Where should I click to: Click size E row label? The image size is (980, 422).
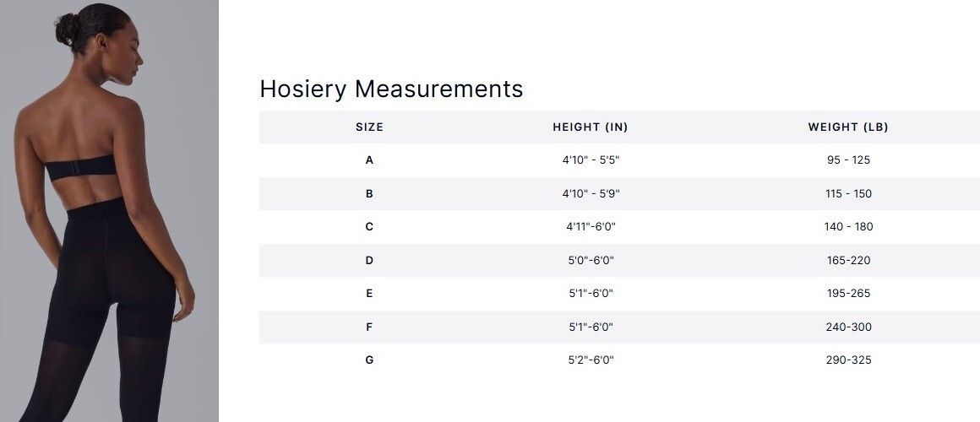369,294
